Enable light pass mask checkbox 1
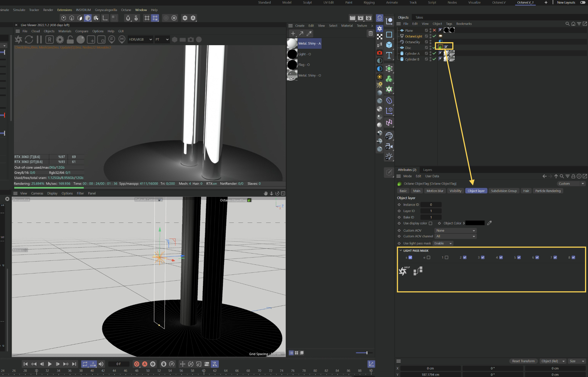This screenshot has height=377, width=588. tap(446, 258)
